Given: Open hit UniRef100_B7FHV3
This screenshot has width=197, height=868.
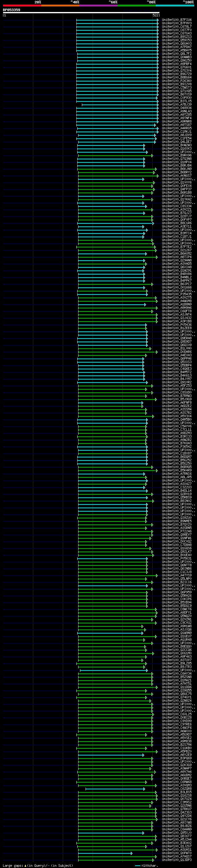Looking at the screenshot, I should point(177,23).
